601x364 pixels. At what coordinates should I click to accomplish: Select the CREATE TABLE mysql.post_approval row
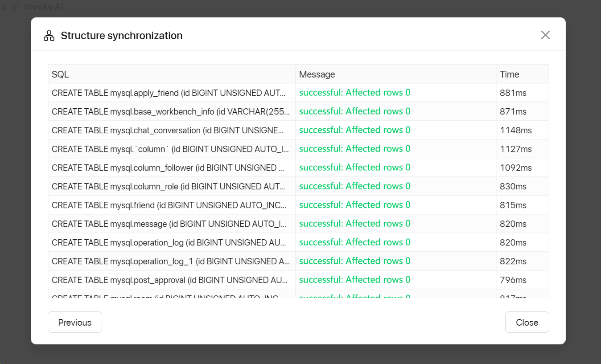[x=298, y=280]
